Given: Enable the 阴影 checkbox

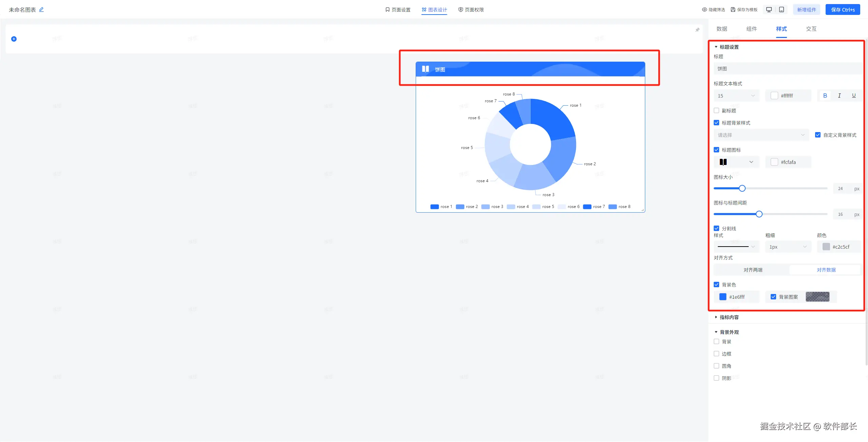Looking at the screenshot, I should coord(716,378).
